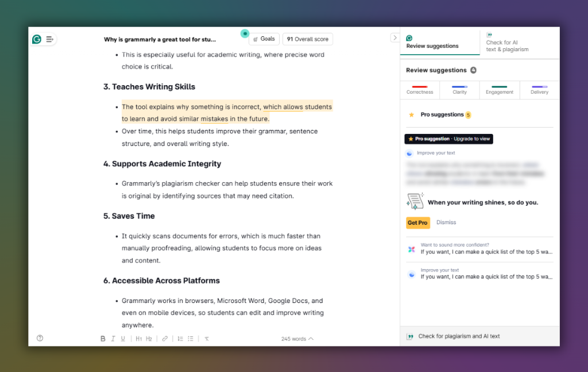The image size is (588, 372).
Task: Click the Get Pro button
Action: point(418,223)
